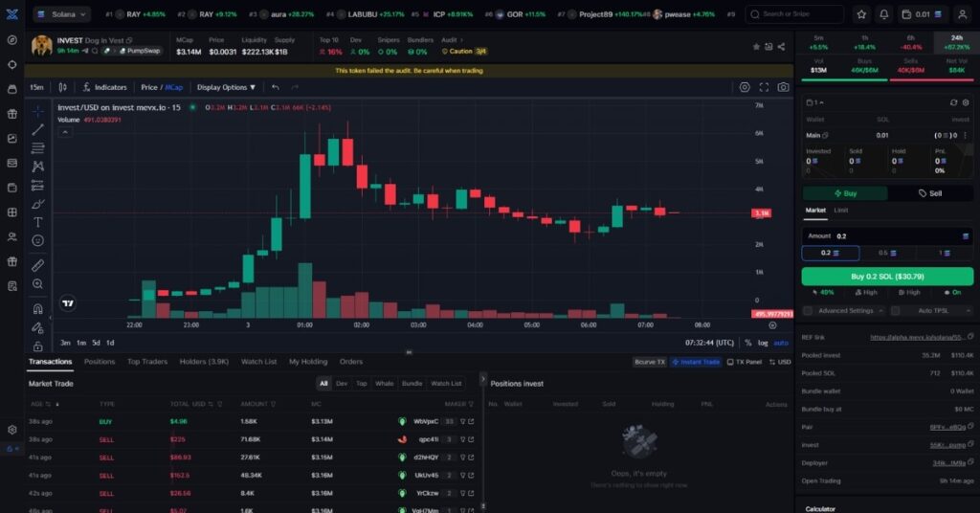The height and width of the screenshot is (513, 980).
Task: Copy the REF link
Action: [970, 337]
